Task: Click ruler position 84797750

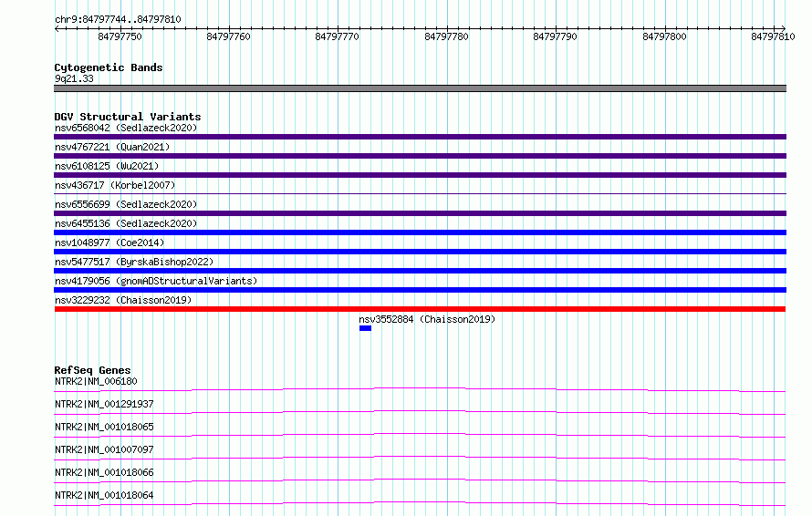Action: click(x=120, y=36)
